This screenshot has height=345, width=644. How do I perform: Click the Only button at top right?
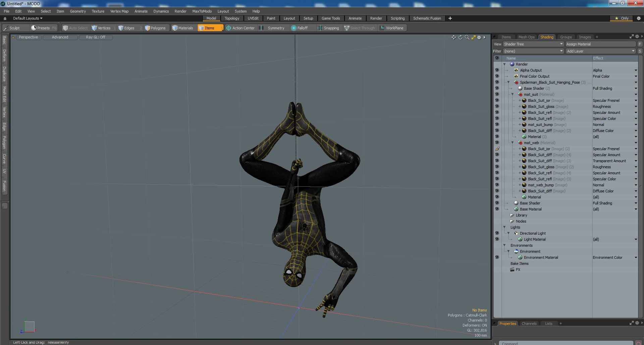click(x=622, y=18)
